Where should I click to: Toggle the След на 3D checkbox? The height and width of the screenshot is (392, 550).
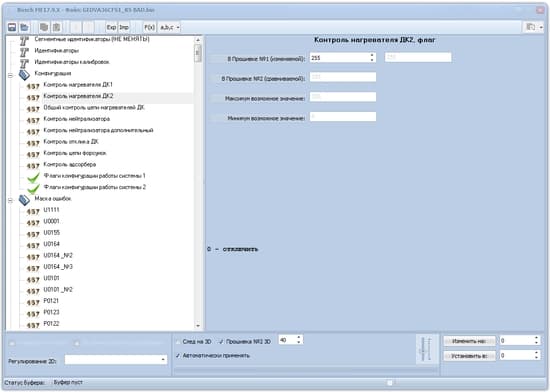tap(178, 342)
